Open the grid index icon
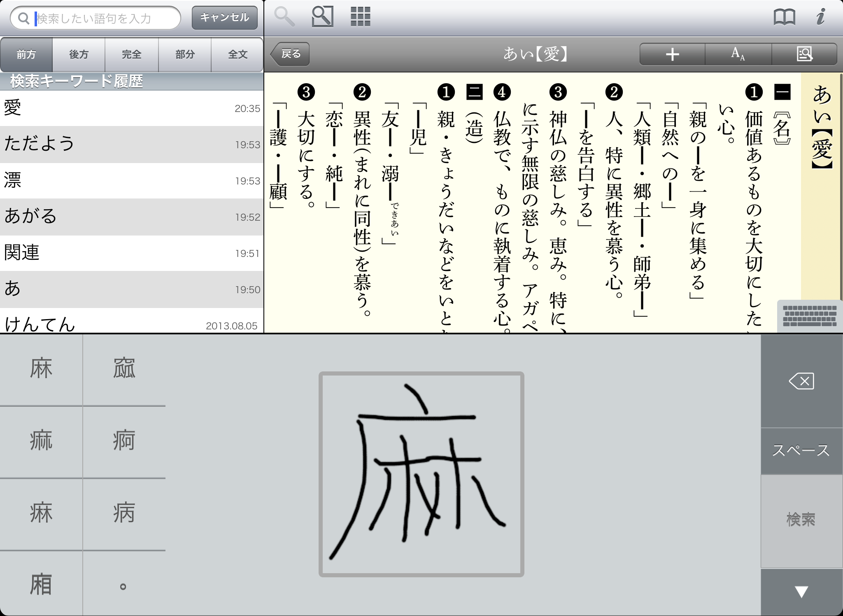The width and height of the screenshot is (843, 616). [361, 17]
